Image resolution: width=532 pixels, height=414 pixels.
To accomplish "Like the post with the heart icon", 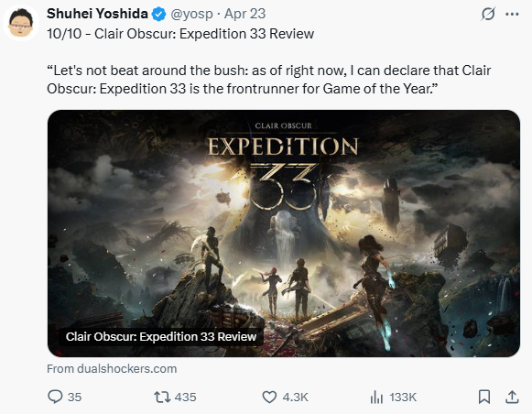I will pos(270,397).
